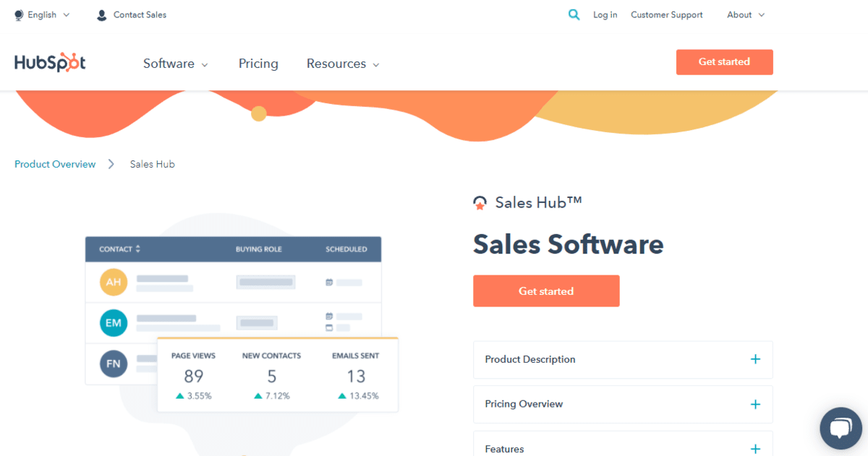Click the EMAILS SENT value 13
This screenshot has height=456, width=868.
point(356,377)
